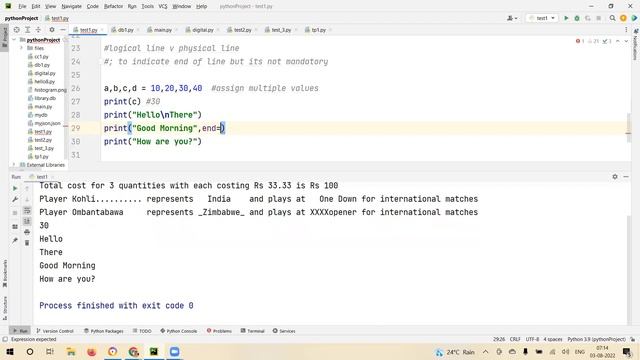
Task: Open the Navigate menu
Action: click(71, 7)
